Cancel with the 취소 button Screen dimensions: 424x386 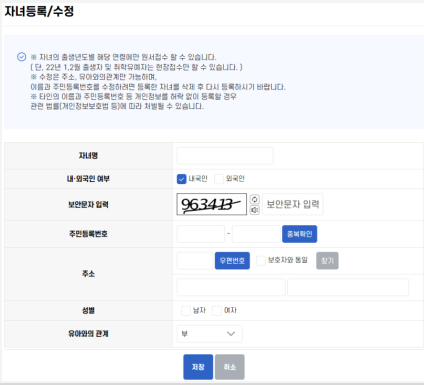(x=230, y=367)
